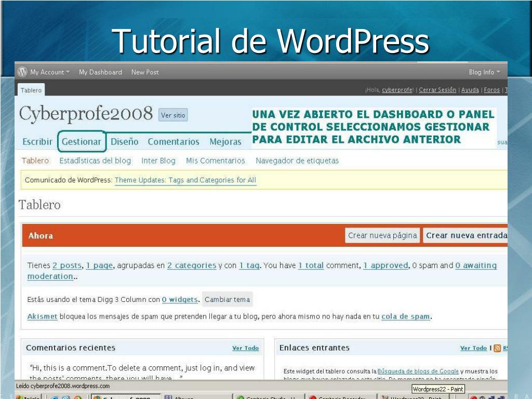Click the WordPress logo icon in admin bar
The height and width of the screenshot is (399, 532).
[22, 72]
